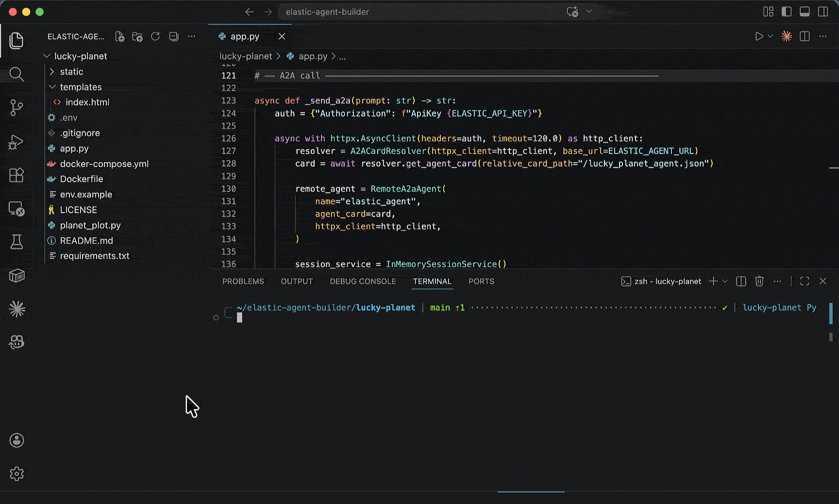Collapse the templates folder
839x504 pixels.
coord(52,87)
